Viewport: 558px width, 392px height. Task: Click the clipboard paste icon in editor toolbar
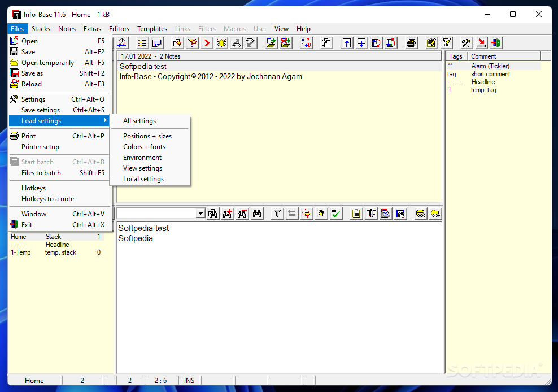pyautogui.click(x=356, y=214)
